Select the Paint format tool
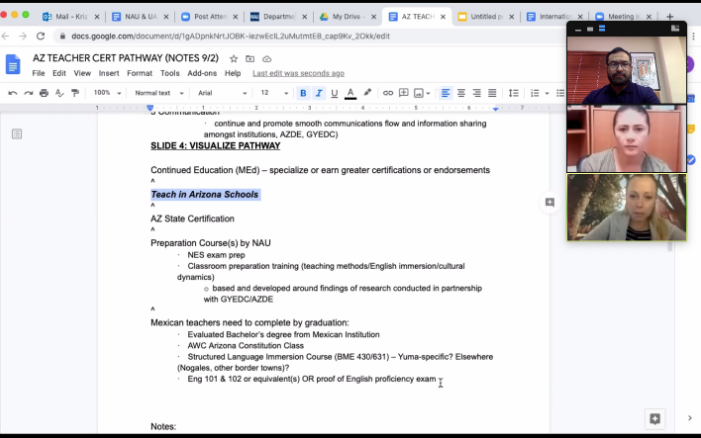The image size is (701, 438). tap(73, 93)
